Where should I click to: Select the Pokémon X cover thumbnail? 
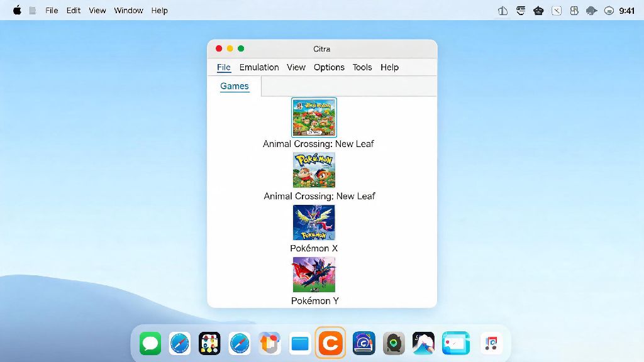click(314, 222)
